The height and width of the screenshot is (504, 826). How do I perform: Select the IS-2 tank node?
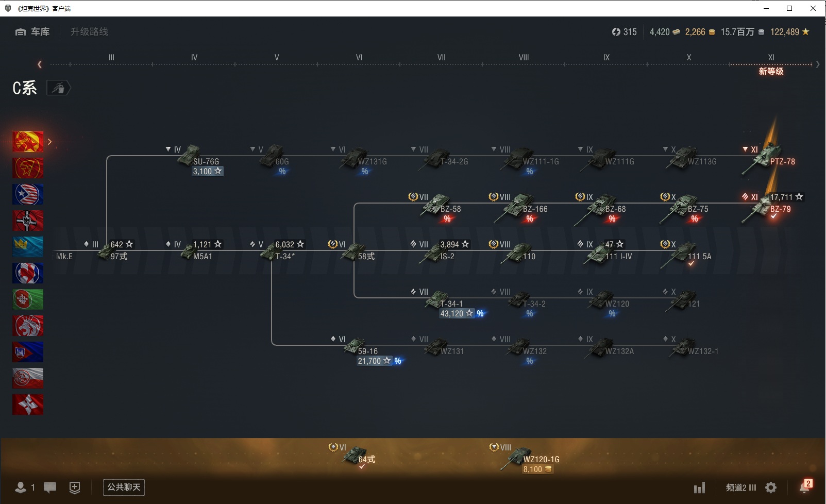(x=440, y=250)
